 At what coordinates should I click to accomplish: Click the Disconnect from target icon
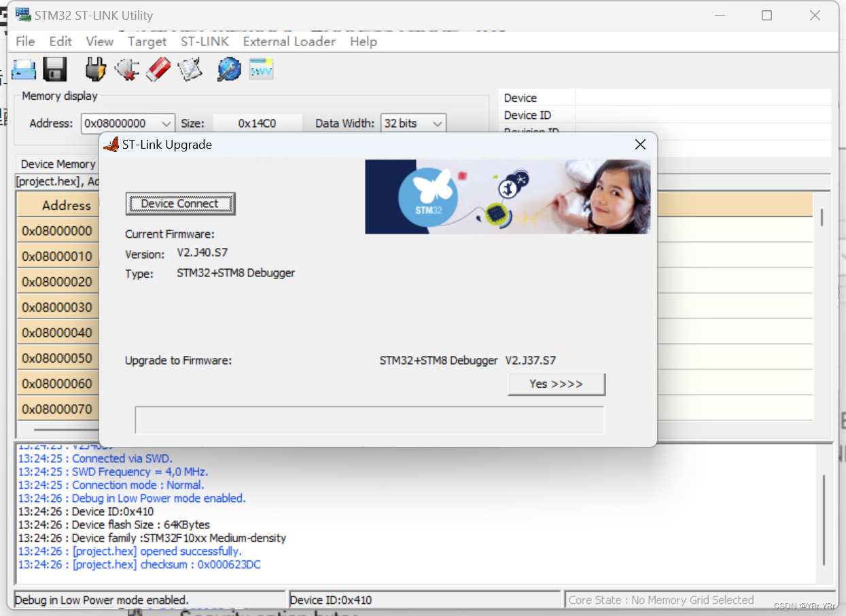[x=127, y=69]
